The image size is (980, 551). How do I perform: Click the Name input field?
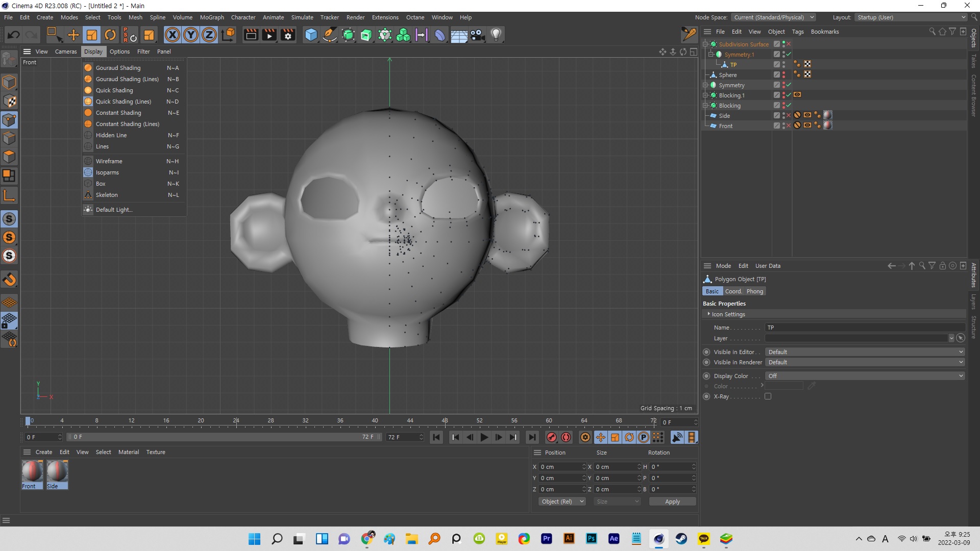(x=865, y=328)
